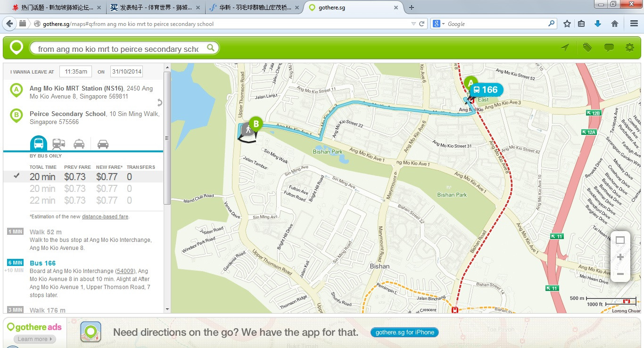644x348 pixels.
Task: Open the price tag icon in green bar
Action: click(587, 48)
